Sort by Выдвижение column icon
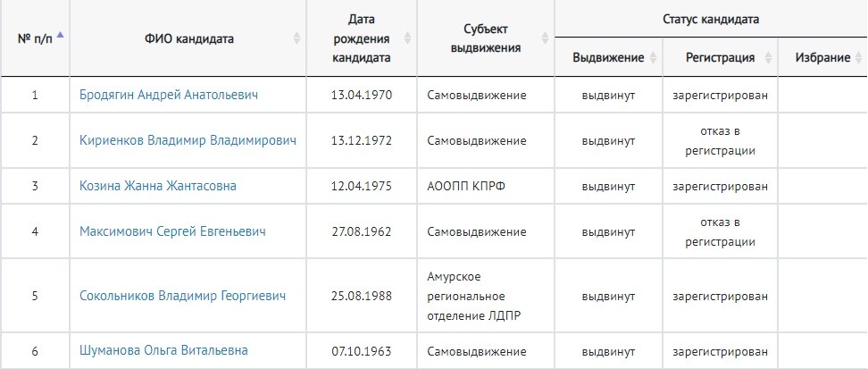The height and width of the screenshot is (369, 868). coord(653,57)
